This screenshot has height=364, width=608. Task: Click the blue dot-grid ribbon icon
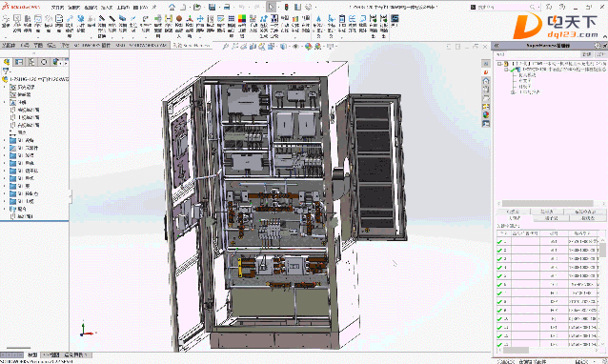coord(232,18)
